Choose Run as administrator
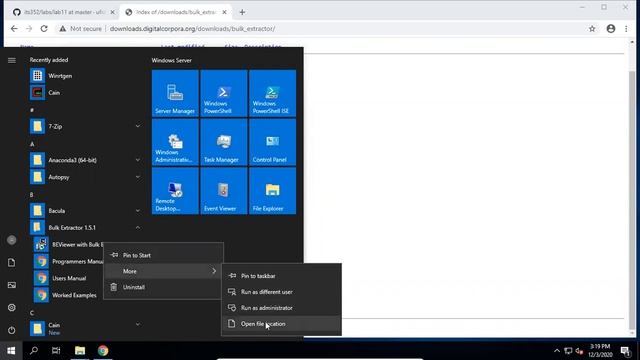Viewport: 640px width, 360px height. 282,308
